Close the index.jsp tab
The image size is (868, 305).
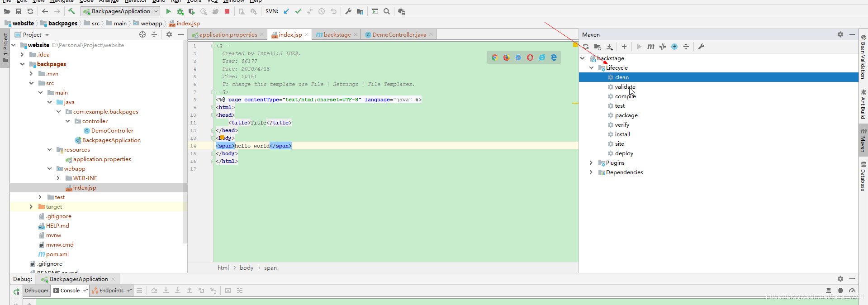(x=307, y=34)
